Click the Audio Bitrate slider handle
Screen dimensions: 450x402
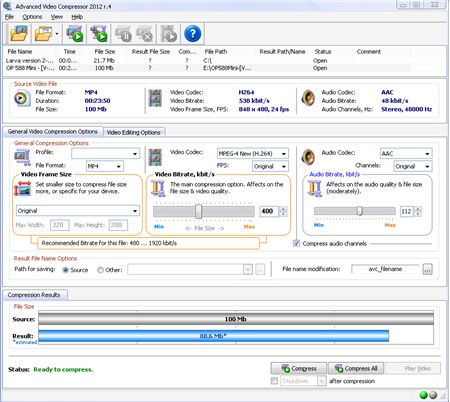click(x=359, y=211)
